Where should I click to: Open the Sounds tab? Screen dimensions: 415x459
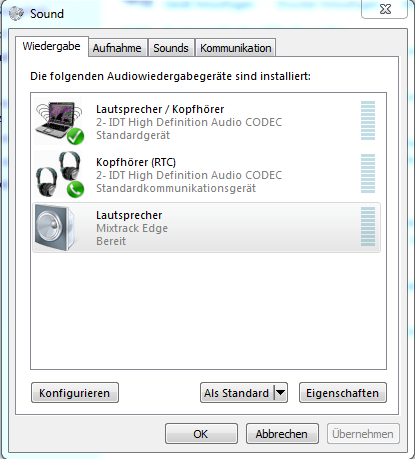[x=171, y=48]
